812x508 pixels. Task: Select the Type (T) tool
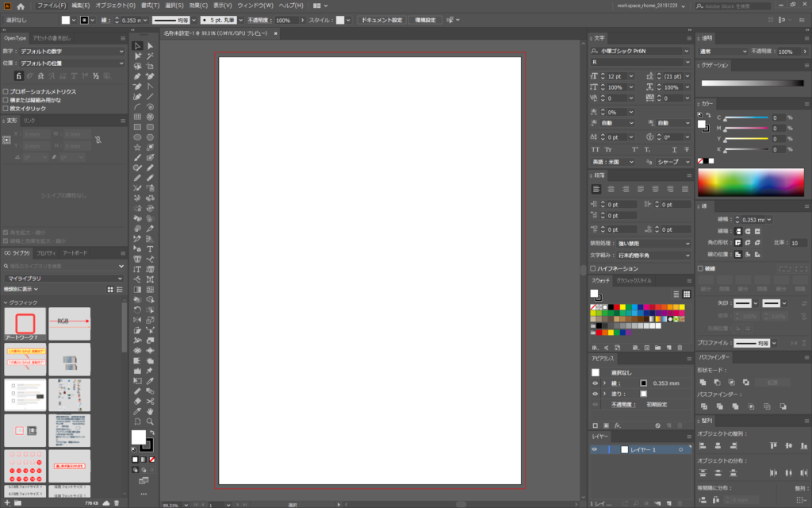tap(150, 249)
